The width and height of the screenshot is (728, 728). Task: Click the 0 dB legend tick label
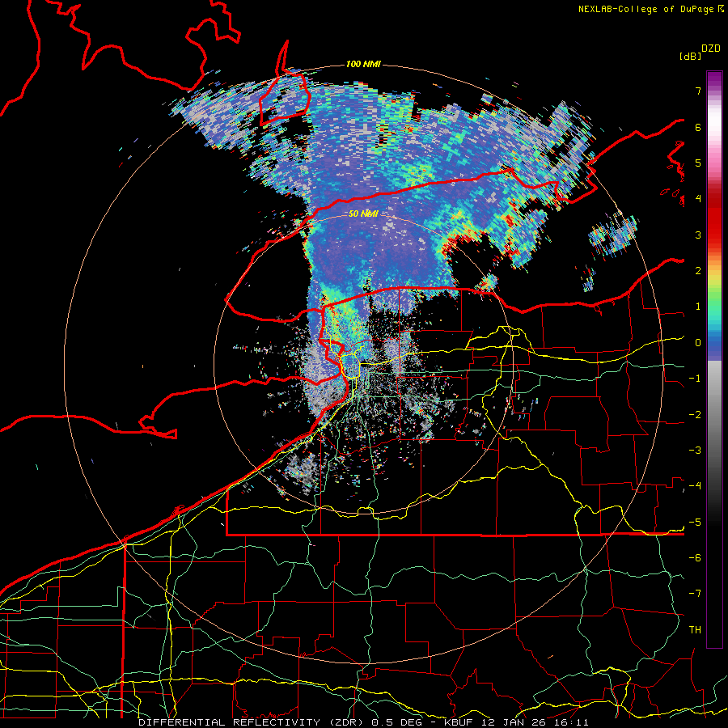698,343
